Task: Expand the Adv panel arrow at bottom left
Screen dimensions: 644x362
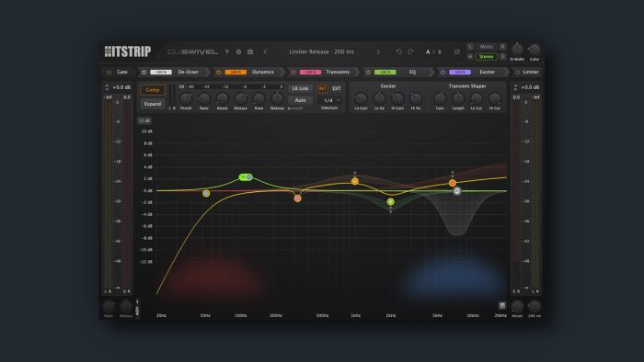Action: tap(137, 302)
